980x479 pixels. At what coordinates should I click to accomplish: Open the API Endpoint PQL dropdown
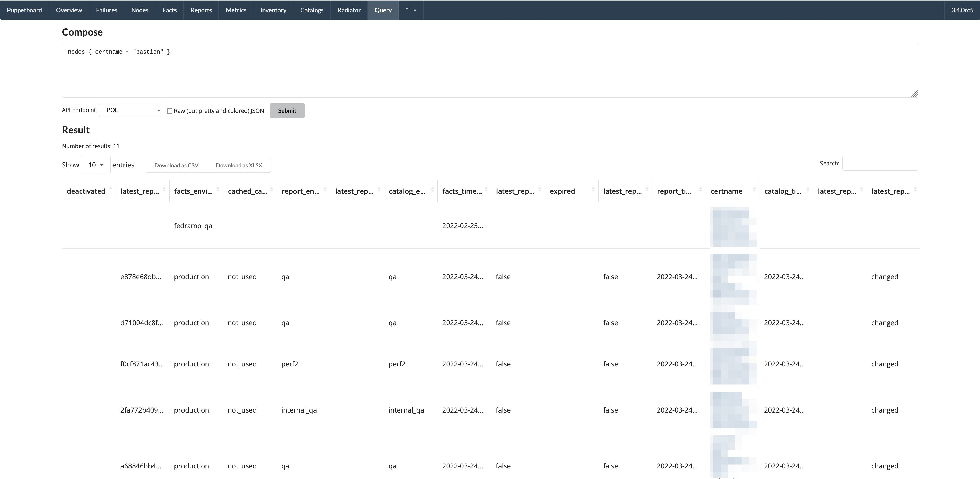point(130,110)
